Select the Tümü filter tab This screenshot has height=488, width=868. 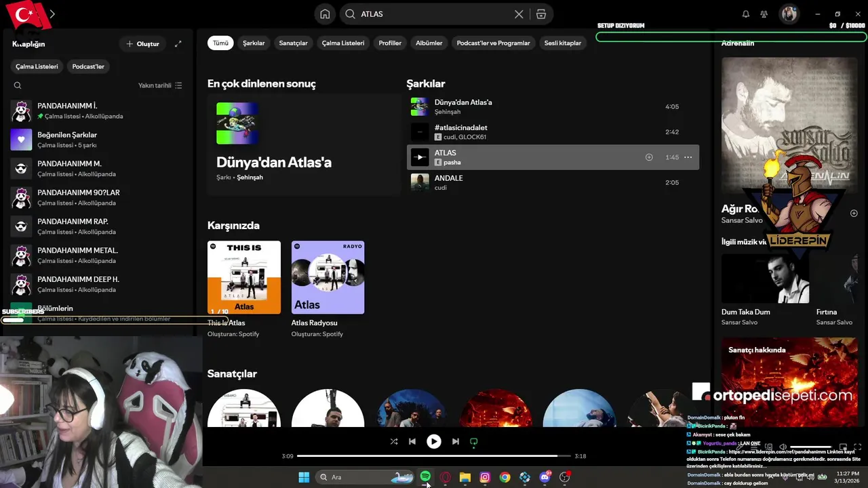tap(221, 43)
